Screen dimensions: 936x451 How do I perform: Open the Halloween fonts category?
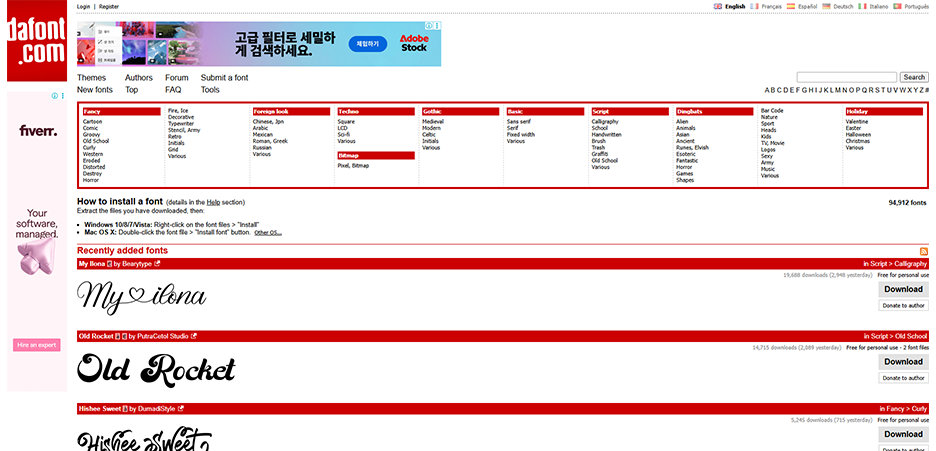point(858,135)
